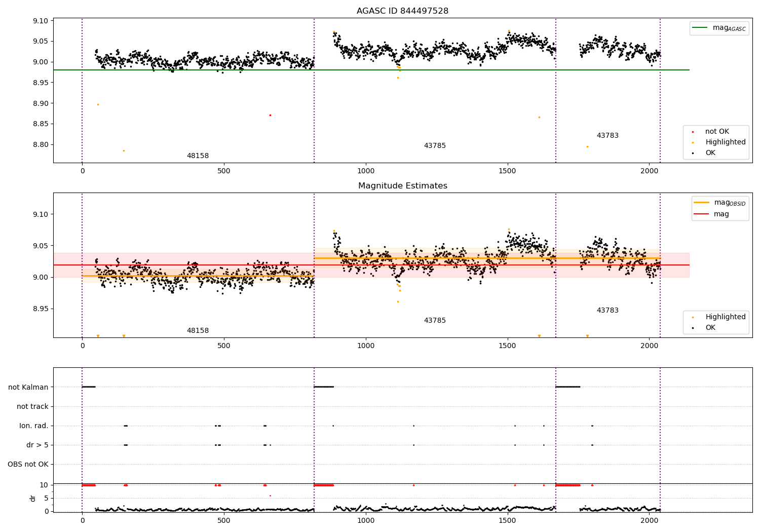Click the 1500 x-tick under Magnitude Estimates plot

coord(508,346)
